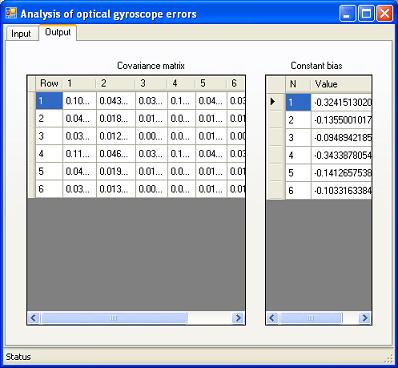Image resolution: width=398 pixels, height=368 pixels.
Task: Select N cell '2' in Constant bias
Action: coord(298,120)
